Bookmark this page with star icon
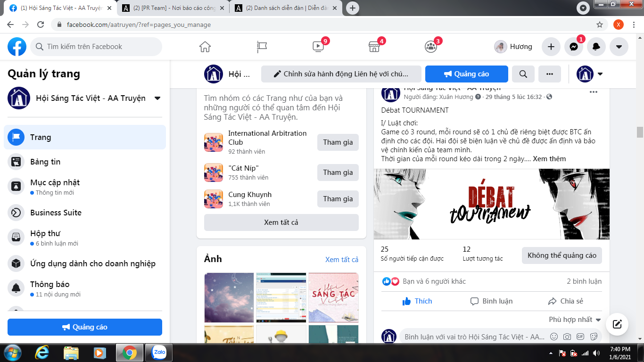Screen dimensions: 644x362 (600, 25)
